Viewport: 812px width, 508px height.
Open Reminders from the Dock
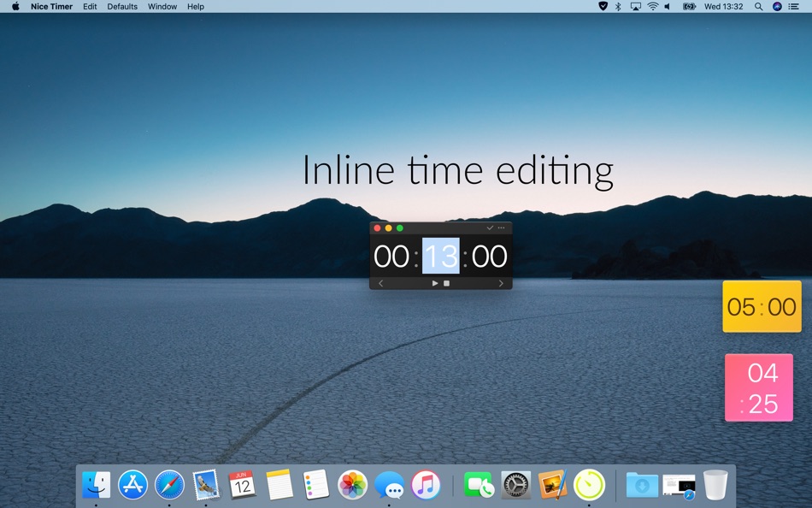coord(316,485)
